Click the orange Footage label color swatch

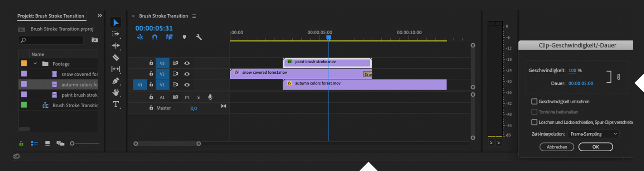point(24,63)
